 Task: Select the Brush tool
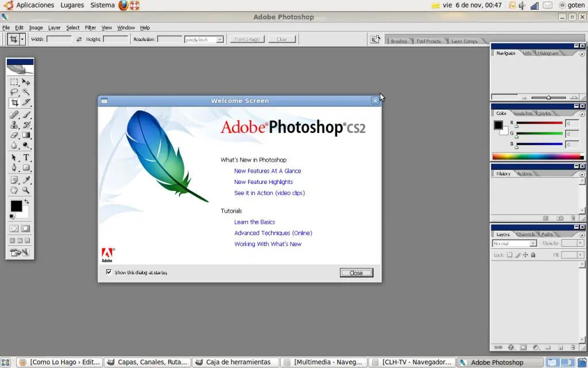tap(26, 115)
